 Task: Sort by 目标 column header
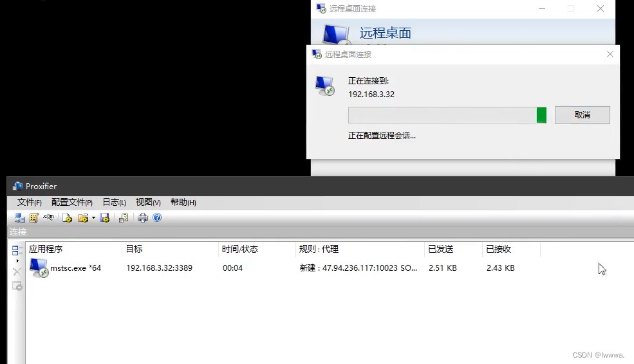click(170, 249)
